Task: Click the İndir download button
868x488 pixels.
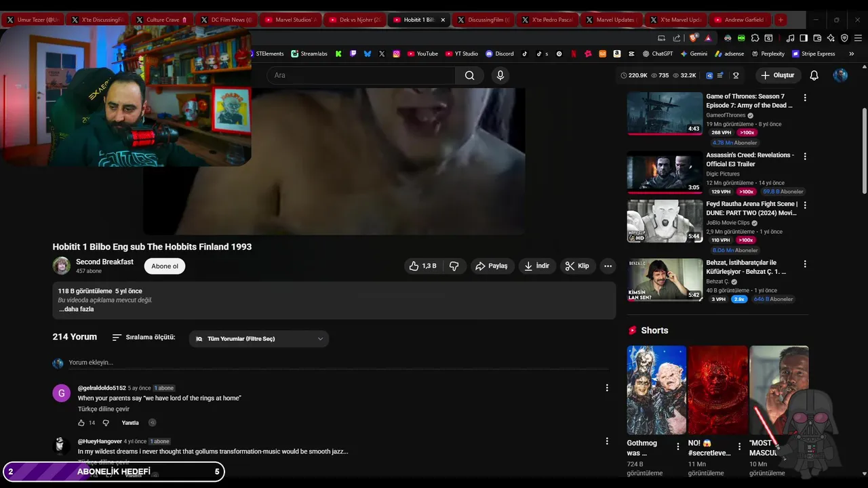Action: pos(536,266)
